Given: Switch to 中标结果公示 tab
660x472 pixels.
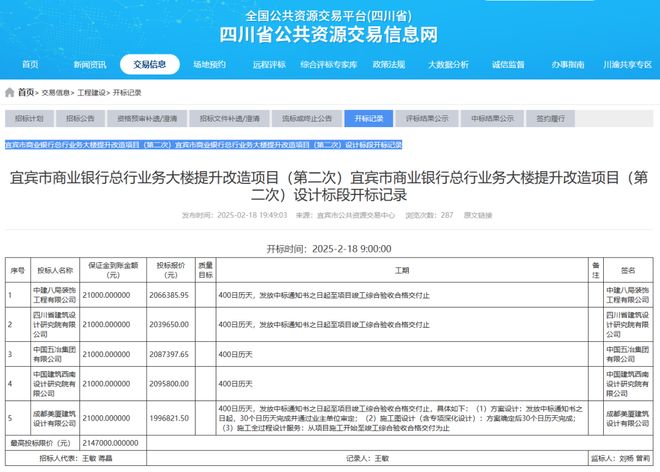Looking at the screenshot, I should point(492,119).
